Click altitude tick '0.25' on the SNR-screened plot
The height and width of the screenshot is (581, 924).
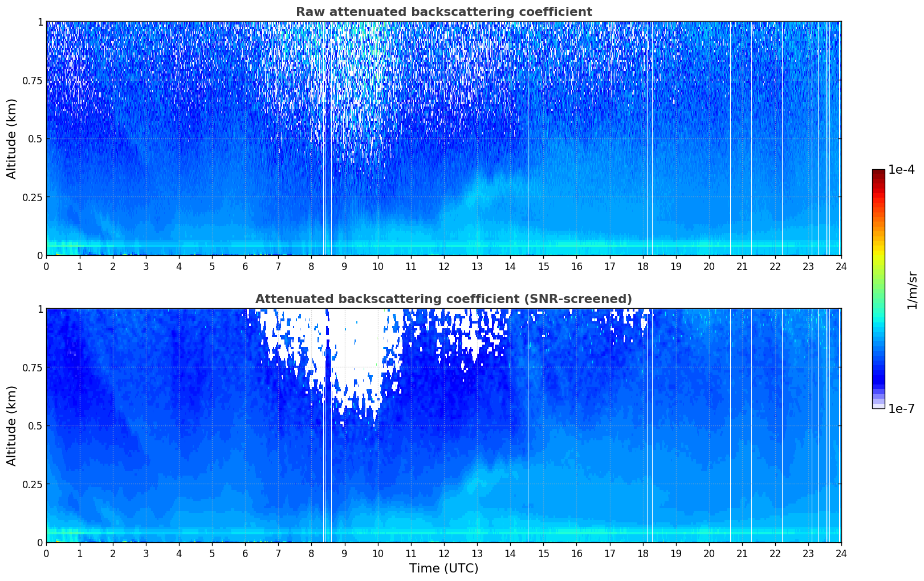click(32, 484)
